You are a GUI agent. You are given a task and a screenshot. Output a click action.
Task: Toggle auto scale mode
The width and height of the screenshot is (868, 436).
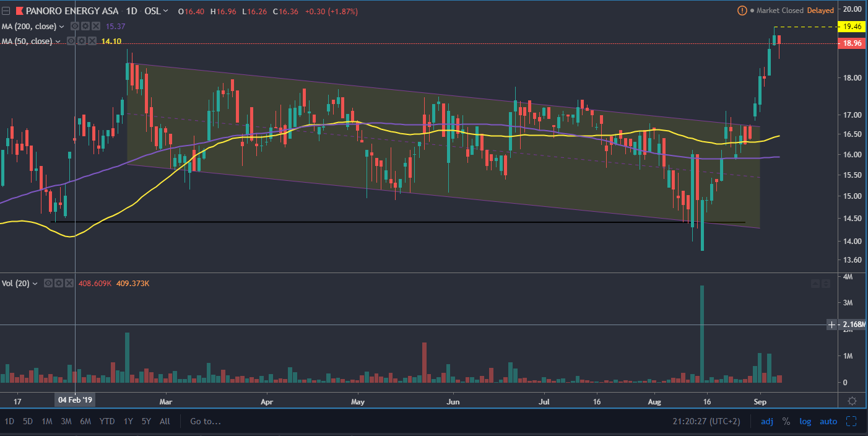[x=828, y=421]
